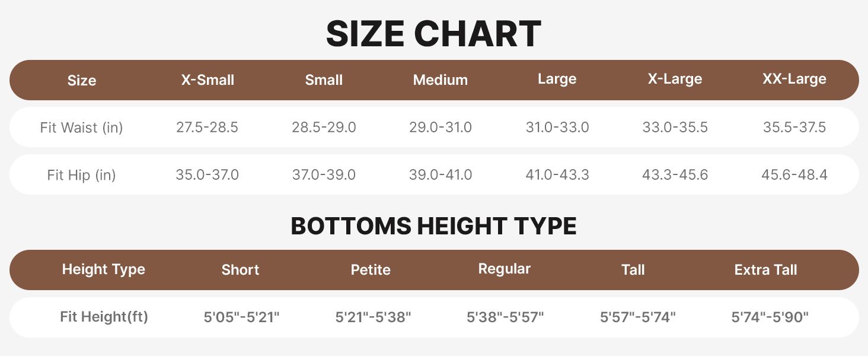Click hip measurement 43.3-45.6
The image size is (868, 356).
point(675,175)
